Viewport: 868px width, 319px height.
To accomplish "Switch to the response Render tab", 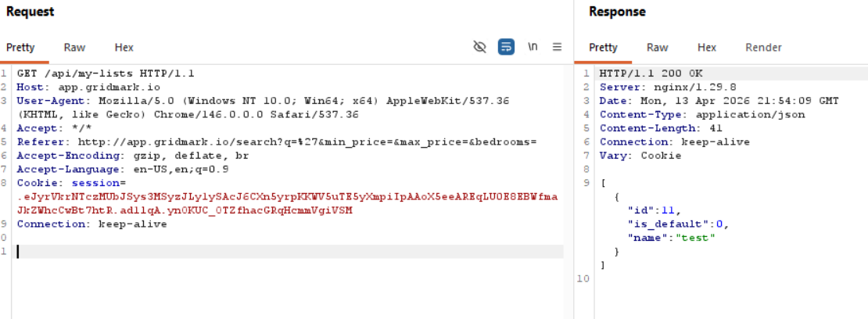I will pos(763,48).
